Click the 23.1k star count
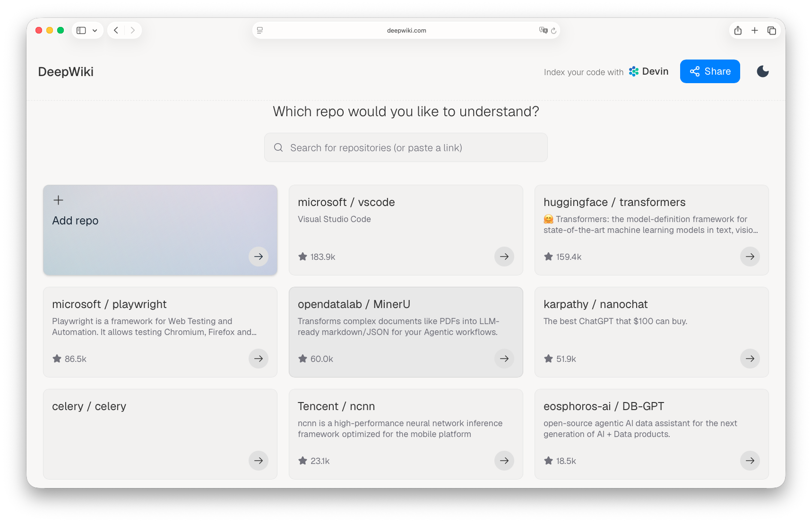This screenshot has width=812, height=523. click(320, 461)
